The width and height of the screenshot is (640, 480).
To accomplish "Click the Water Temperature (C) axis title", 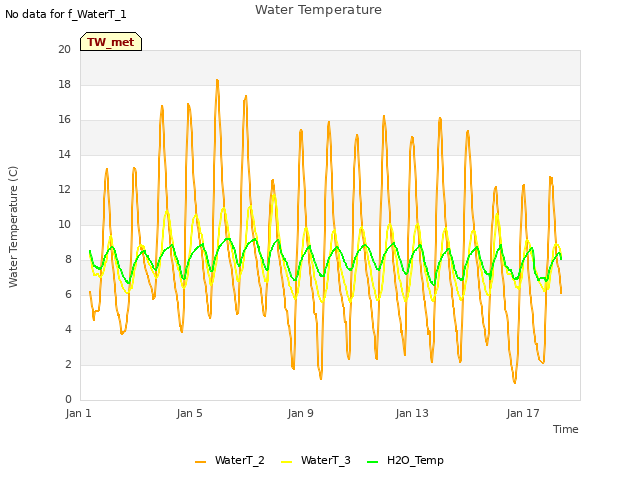I will point(13,227).
